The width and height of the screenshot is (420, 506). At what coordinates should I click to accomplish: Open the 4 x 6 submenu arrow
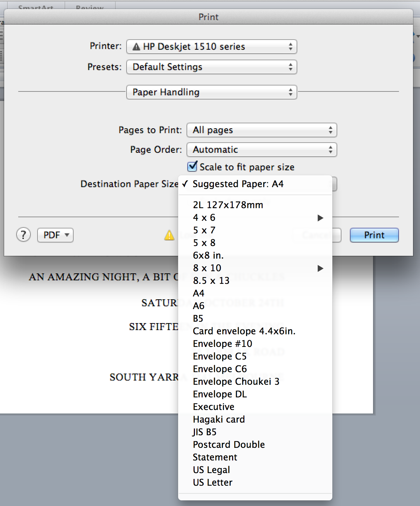pyautogui.click(x=320, y=218)
